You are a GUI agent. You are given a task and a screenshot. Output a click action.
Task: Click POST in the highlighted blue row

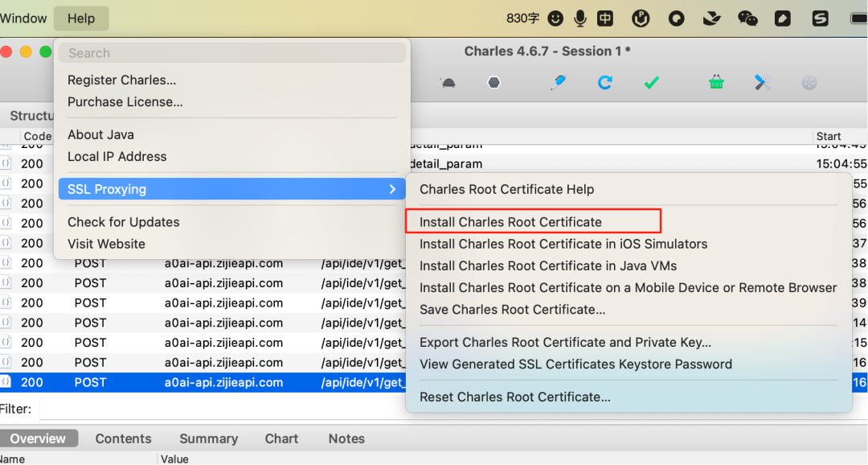pos(90,382)
